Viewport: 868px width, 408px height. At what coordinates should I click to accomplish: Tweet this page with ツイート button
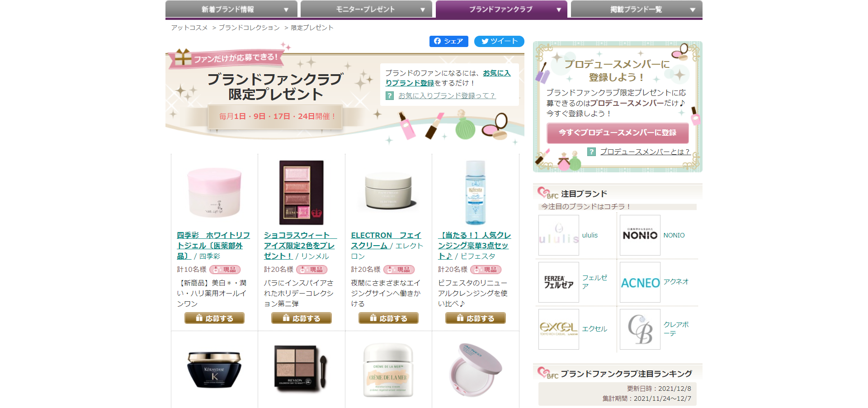point(499,41)
